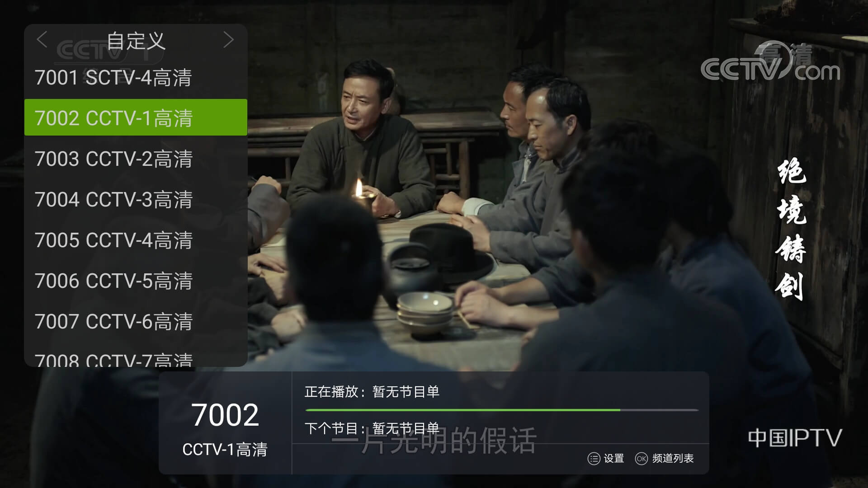Tune to channel 7006 CCTV-5高清

136,281
